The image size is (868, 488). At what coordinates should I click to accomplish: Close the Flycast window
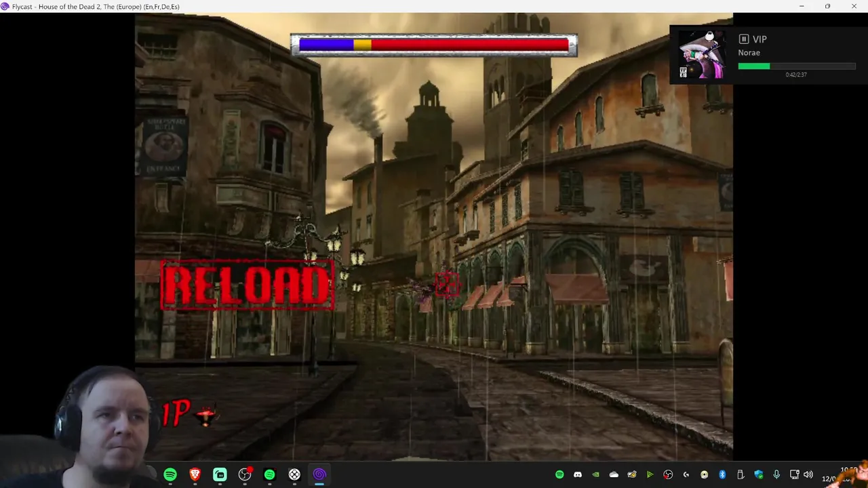point(854,6)
